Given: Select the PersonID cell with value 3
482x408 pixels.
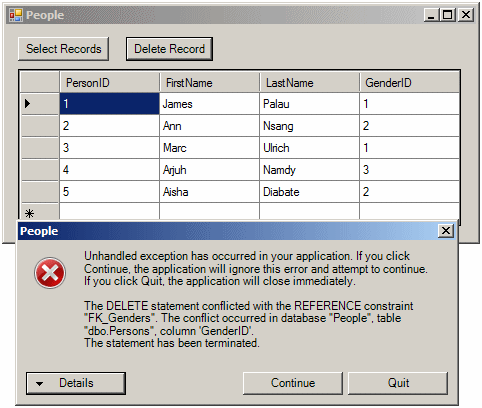Looking at the screenshot, I should (x=110, y=148).
